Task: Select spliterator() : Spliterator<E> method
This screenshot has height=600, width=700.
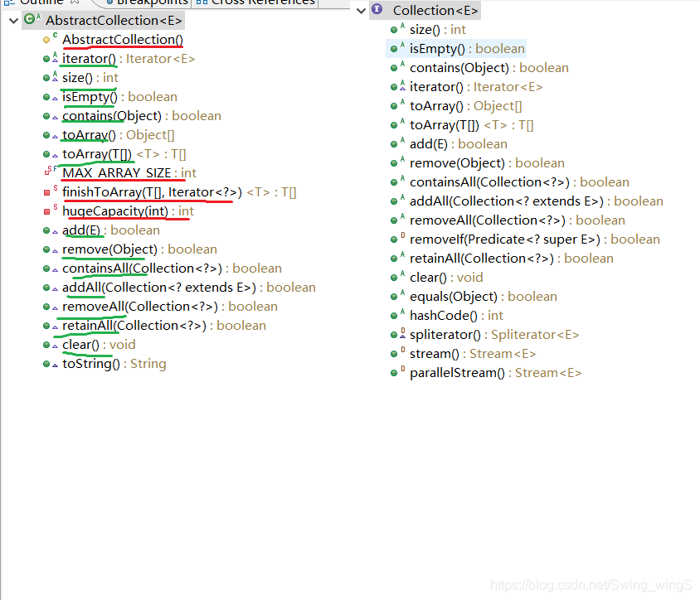Action: coord(494,335)
